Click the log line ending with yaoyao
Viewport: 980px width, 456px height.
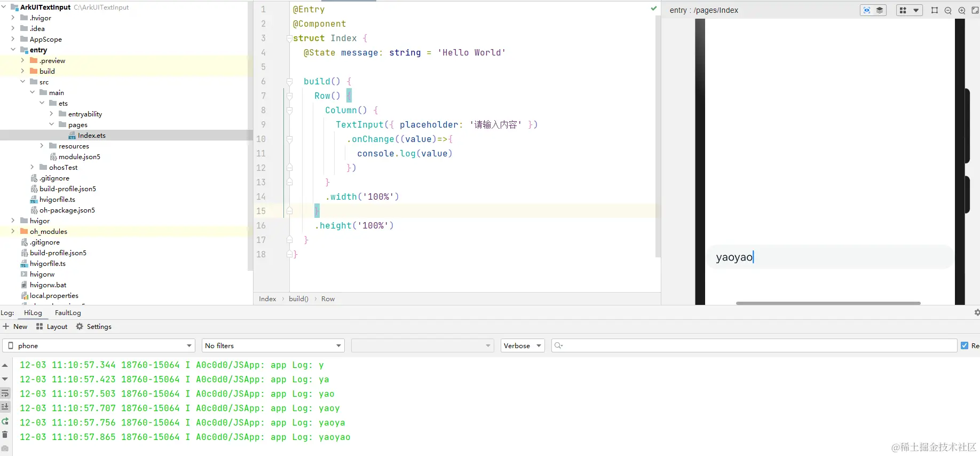tap(185, 437)
